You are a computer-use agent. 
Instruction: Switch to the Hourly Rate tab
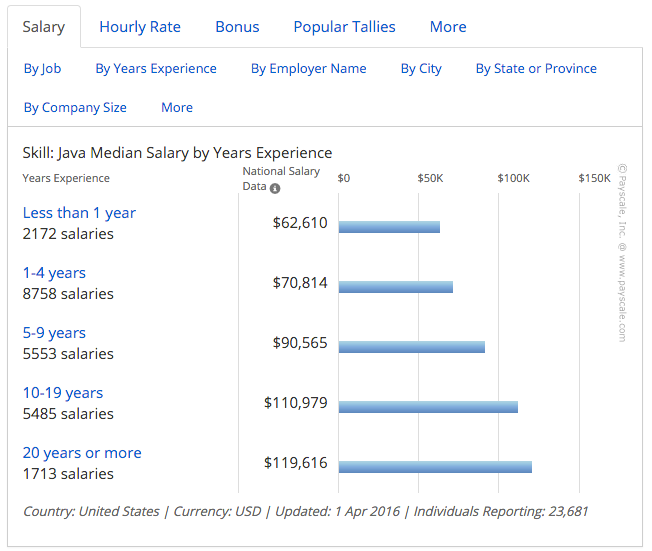tap(140, 27)
